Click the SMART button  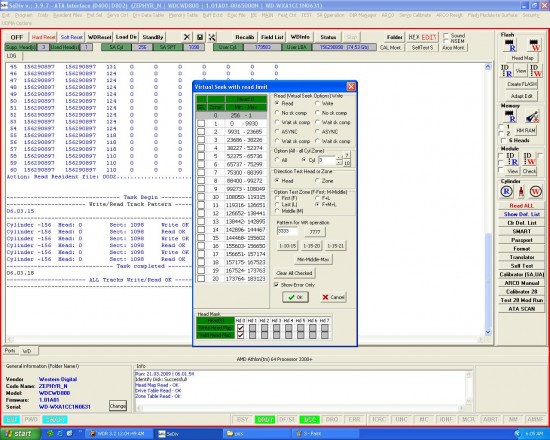[x=521, y=231]
